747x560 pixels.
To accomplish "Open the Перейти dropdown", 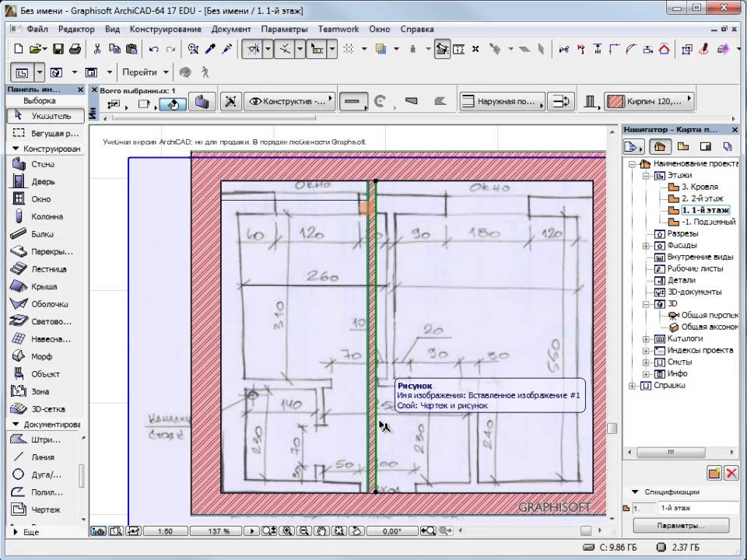I will pos(145,72).
